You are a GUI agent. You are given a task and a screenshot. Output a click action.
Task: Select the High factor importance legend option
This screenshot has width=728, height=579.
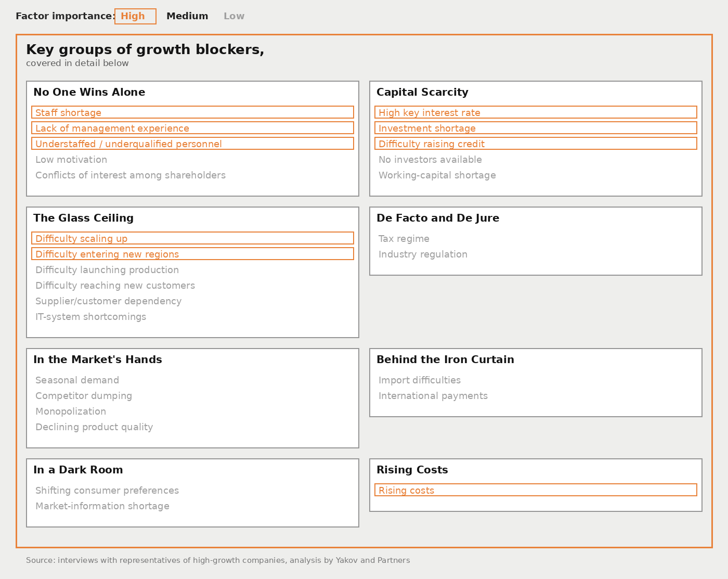(135, 16)
